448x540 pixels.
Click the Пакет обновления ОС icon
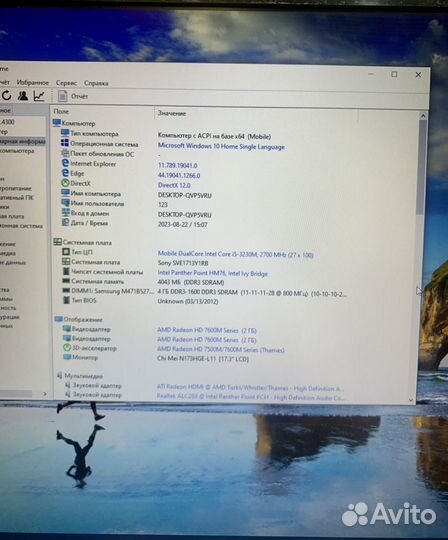(x=65, y=153)
